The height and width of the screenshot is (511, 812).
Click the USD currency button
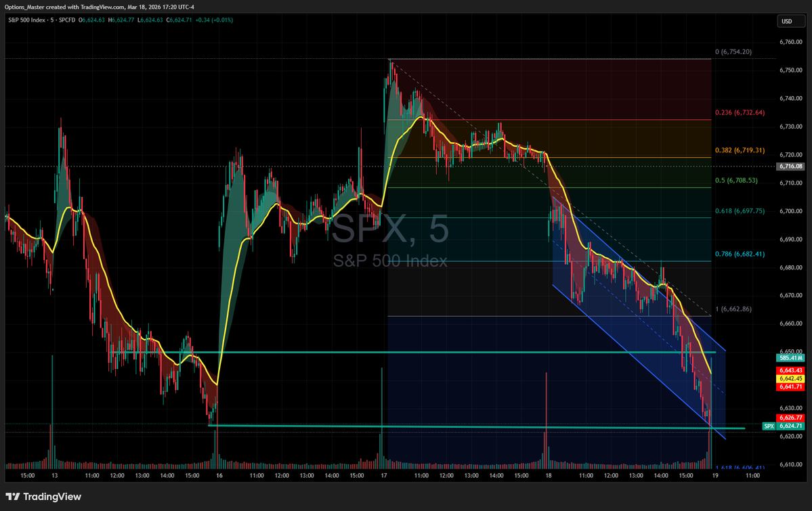[791, 21]
